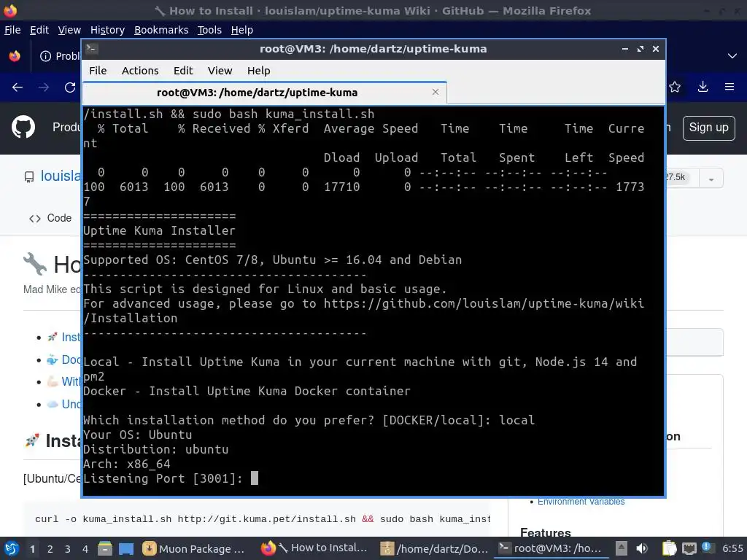Switch to workspace 2
This screenshot has height=560, width=747.
click(50, 549)
